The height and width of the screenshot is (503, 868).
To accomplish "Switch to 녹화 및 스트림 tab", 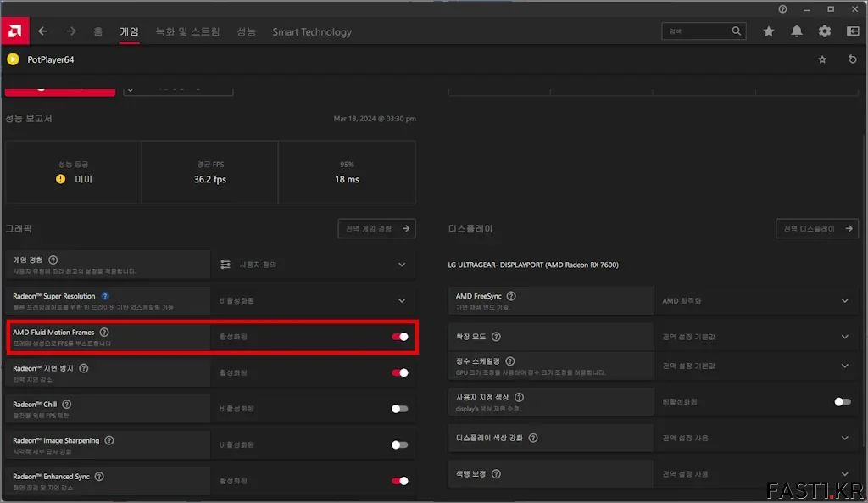I will click(187, 31).
